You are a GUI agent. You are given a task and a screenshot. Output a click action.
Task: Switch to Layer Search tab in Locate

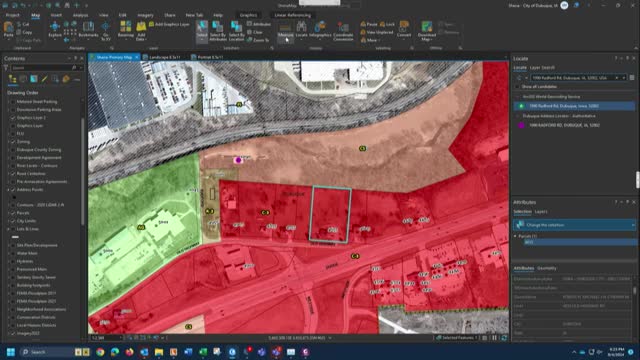click(x=542, y=68)
